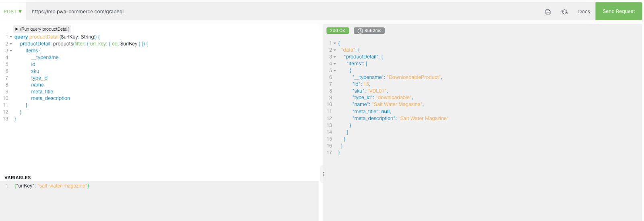Collapse the "productDetail" node in the response
The height and width of the screenshot is (221, 644).
tap(335, 57)
